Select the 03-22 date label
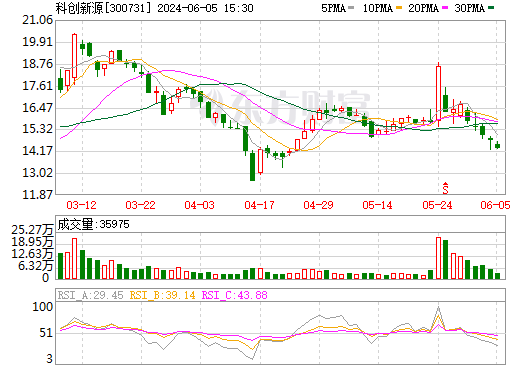 click(x=140, y=205)
